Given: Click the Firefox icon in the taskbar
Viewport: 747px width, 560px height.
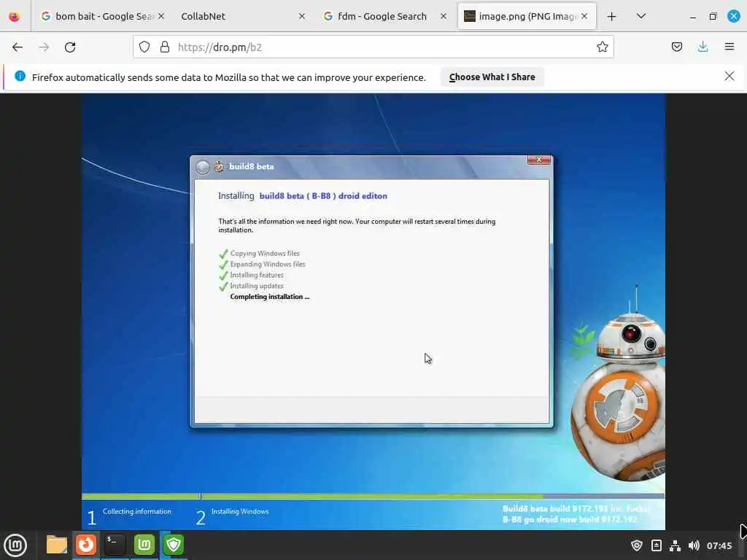Looking at the screenshot, I should click(86, 545).
